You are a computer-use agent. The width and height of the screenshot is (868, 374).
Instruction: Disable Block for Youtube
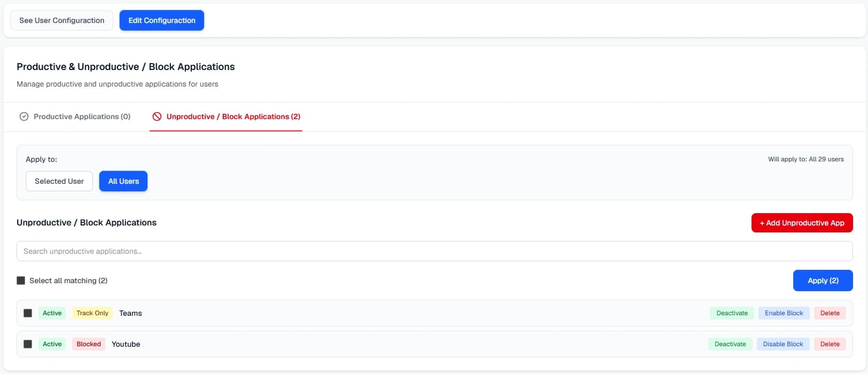783,344
